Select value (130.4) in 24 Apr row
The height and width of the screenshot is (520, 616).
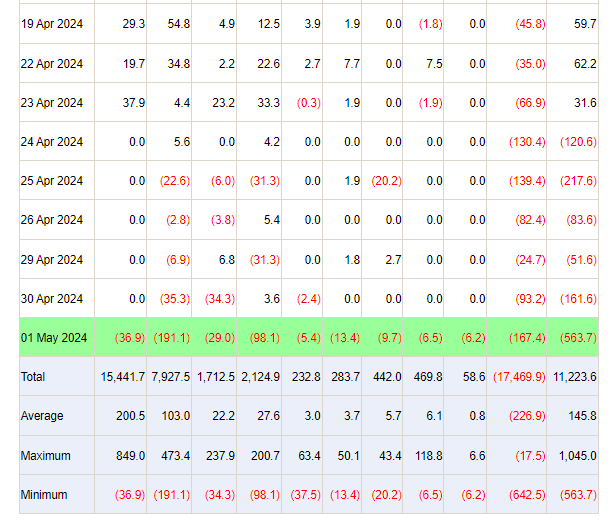[527, 142]
